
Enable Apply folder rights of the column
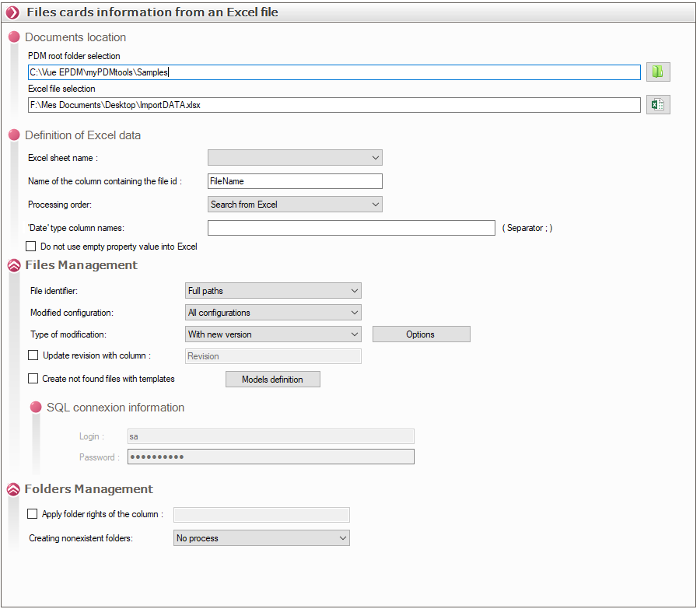tap(32, 514)
